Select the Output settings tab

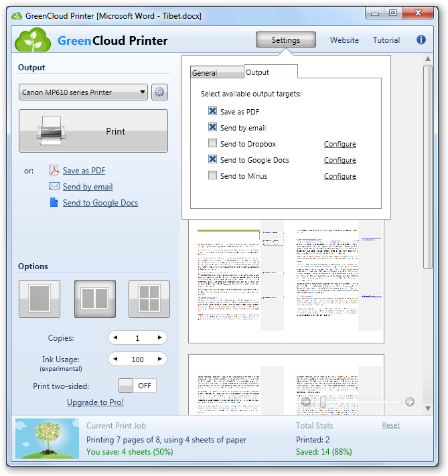[x=271, y=72]
